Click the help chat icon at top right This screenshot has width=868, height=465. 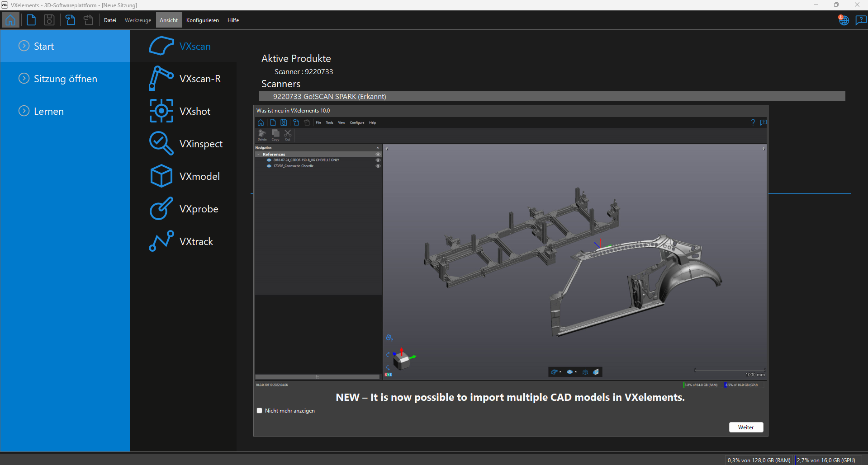(860, 20)
